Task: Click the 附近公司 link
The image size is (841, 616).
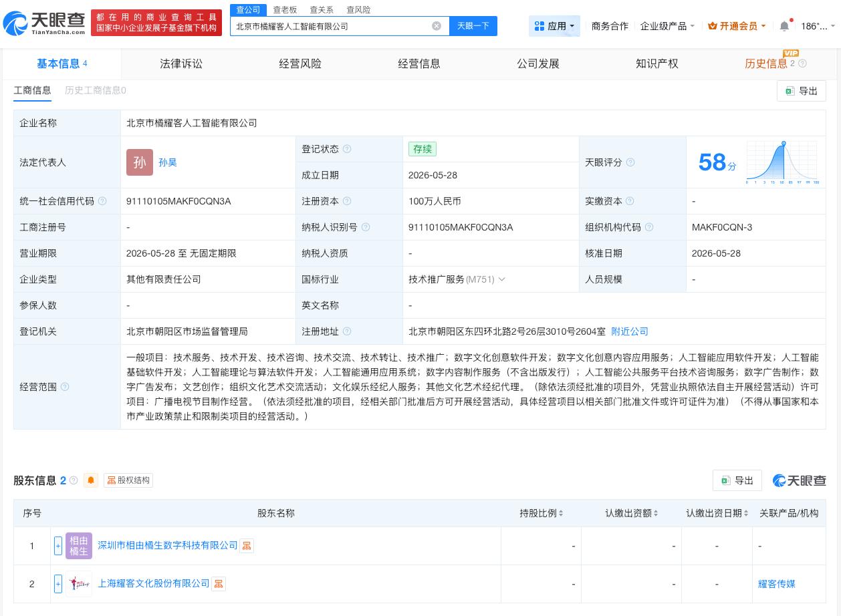Action: point(630,331)
